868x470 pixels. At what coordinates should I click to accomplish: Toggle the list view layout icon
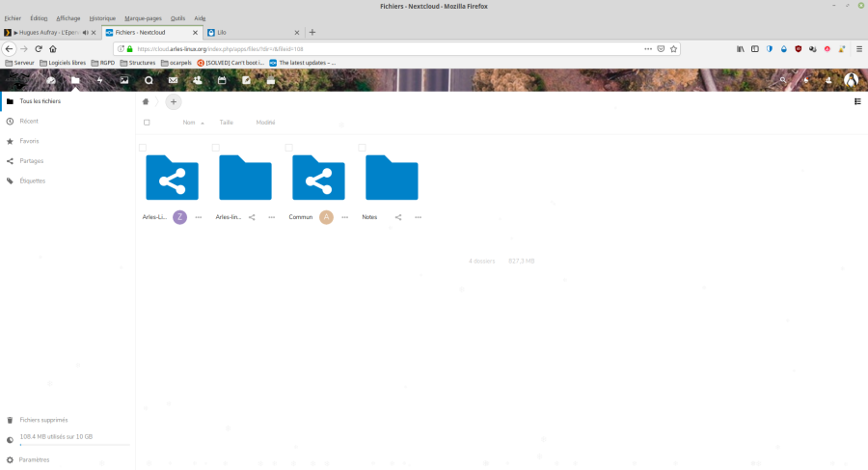(x=857, y=101)
